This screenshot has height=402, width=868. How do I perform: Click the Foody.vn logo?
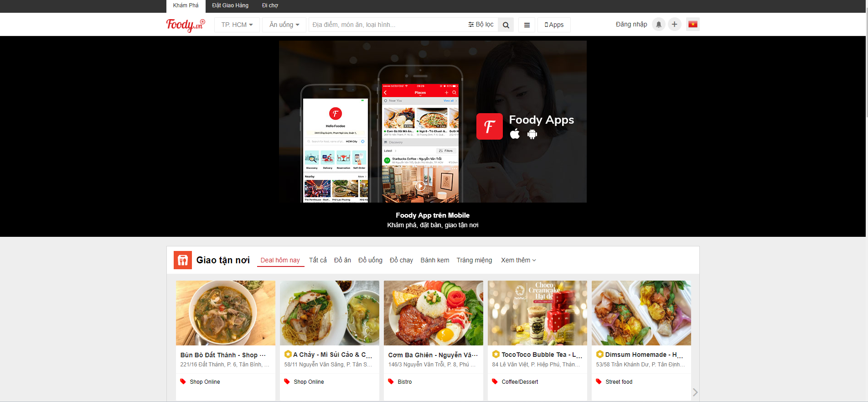point(186,25)
